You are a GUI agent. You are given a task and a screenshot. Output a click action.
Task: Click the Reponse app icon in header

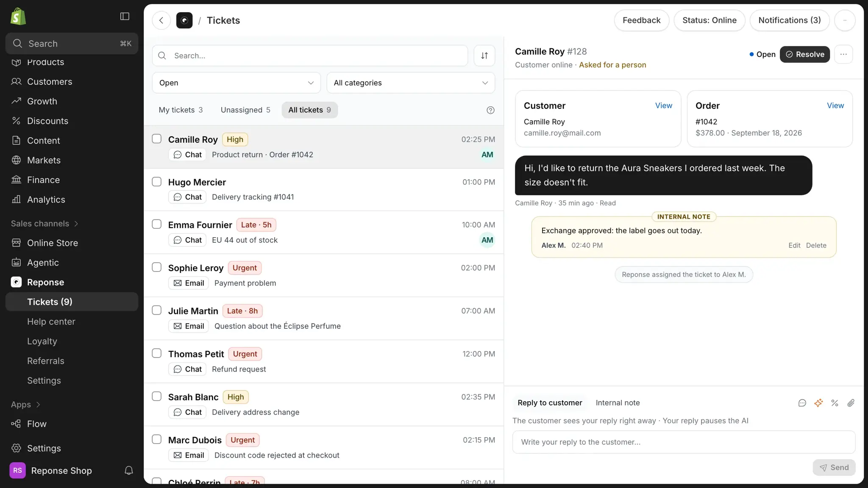(184, 20)
